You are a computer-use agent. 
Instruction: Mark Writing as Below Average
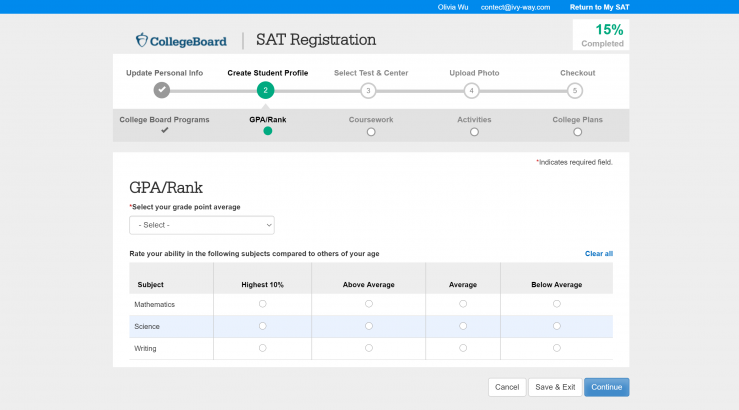pyautogui.click(x=557, y=348)
